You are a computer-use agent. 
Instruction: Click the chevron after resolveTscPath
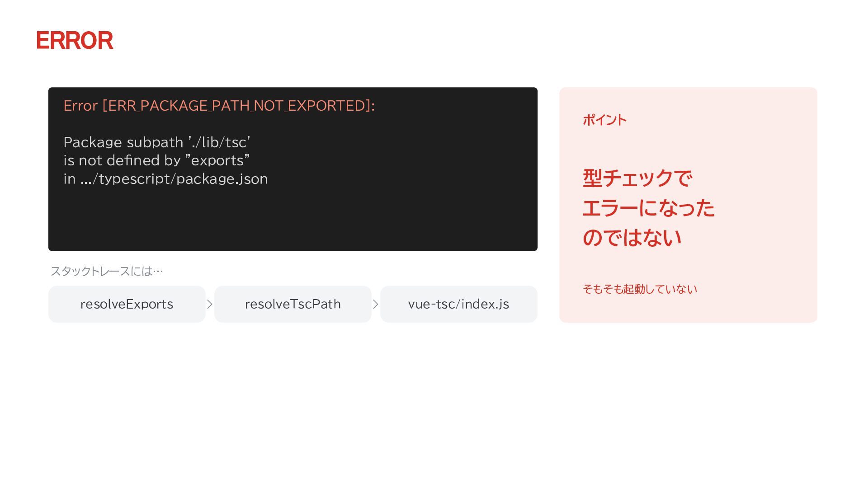pyautogui.click(x=376, y=304)
